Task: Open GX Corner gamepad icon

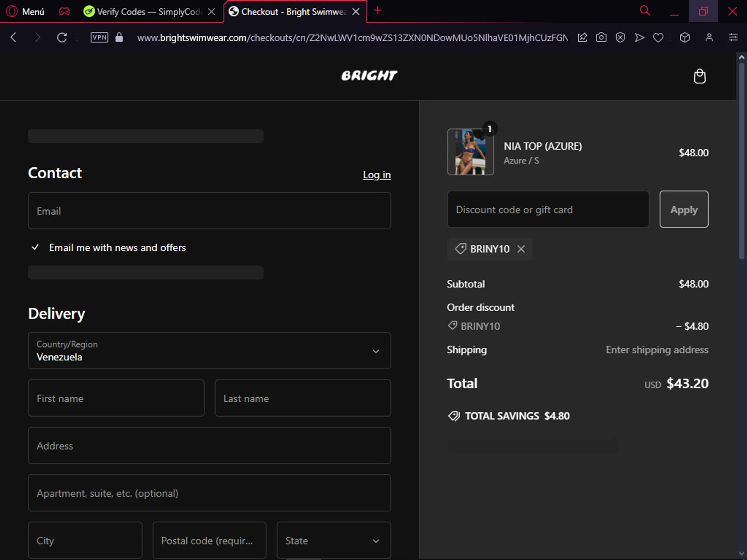Action: click(64, 11)
